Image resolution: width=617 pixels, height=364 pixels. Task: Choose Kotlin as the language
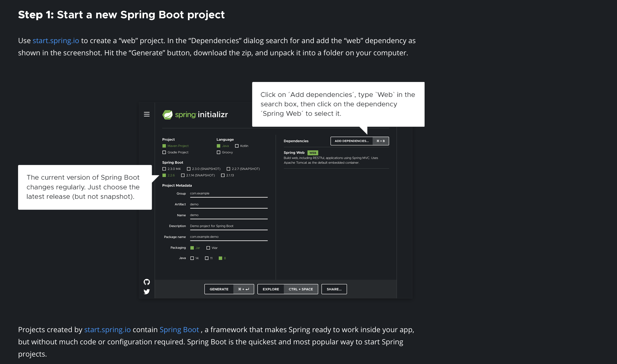[237, 146]
